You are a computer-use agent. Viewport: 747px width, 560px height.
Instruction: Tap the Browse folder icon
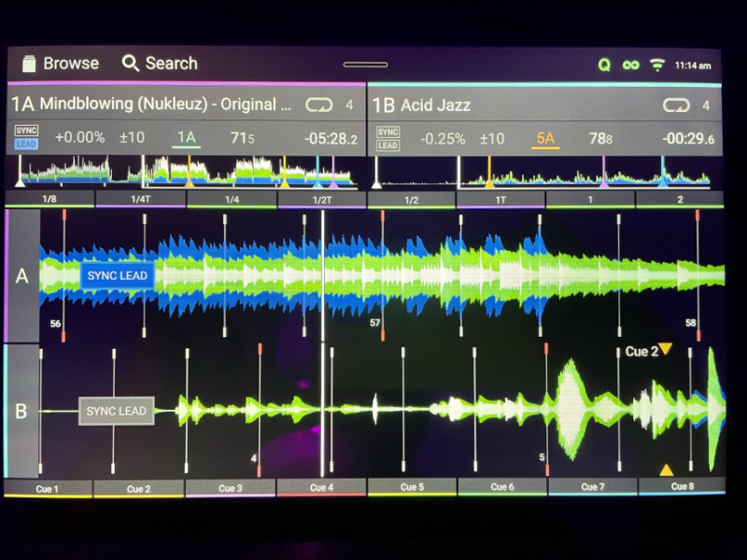29,63
